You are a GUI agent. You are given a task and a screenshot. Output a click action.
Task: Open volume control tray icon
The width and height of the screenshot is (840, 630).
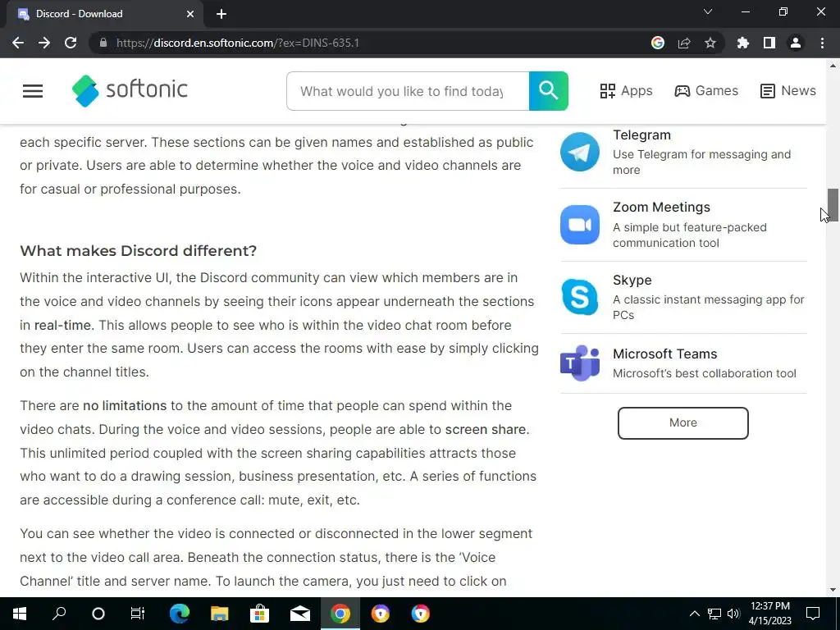[x=733, y=614]
